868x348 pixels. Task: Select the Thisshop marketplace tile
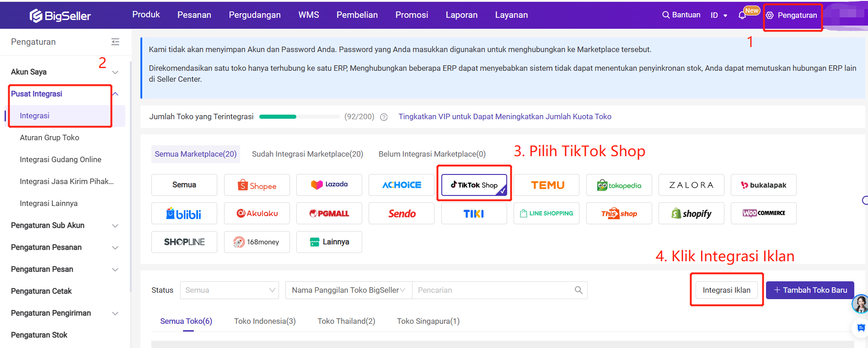click(x=619, y=213)
